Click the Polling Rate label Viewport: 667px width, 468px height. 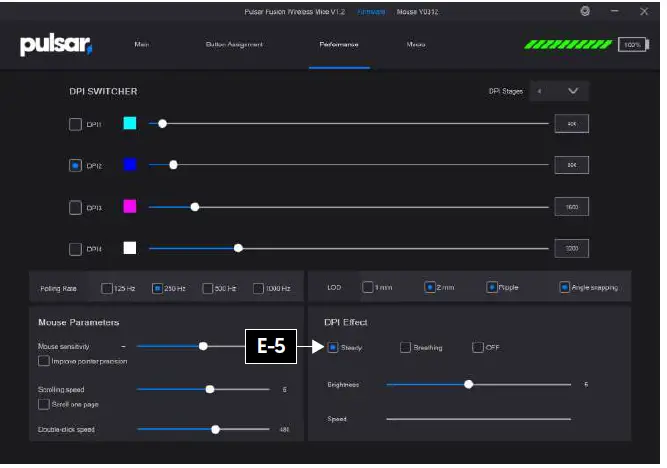[58, 288]
